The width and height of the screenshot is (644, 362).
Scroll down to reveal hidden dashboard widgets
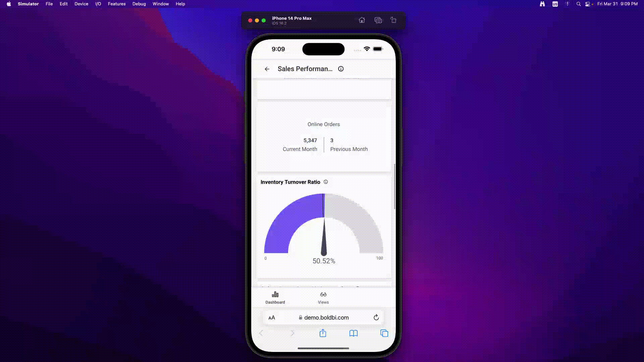click(323, 221)
